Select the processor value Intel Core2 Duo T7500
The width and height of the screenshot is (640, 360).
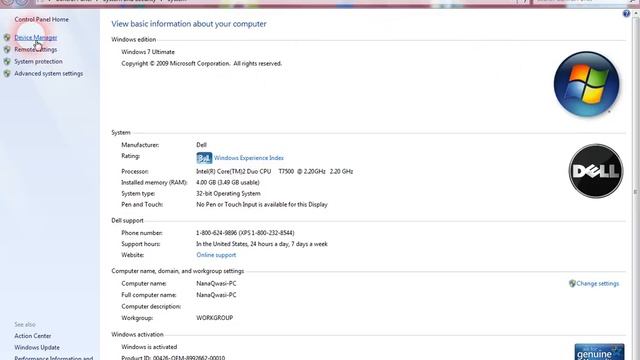click(x=274, y=172)
